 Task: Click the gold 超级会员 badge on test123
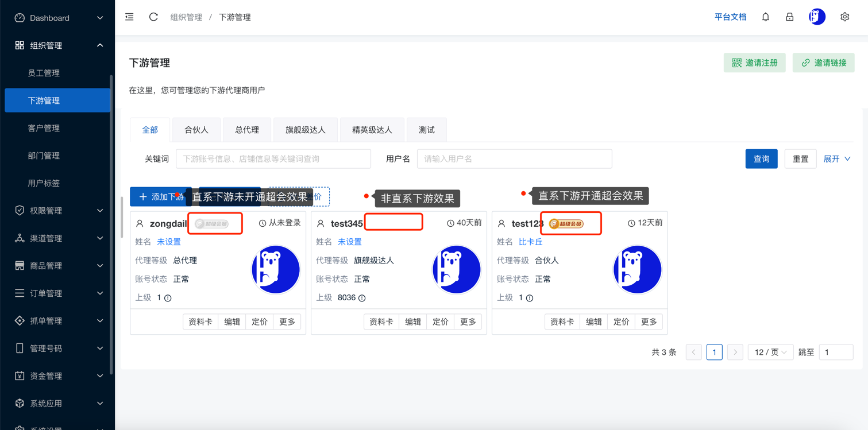click(566, 223)
